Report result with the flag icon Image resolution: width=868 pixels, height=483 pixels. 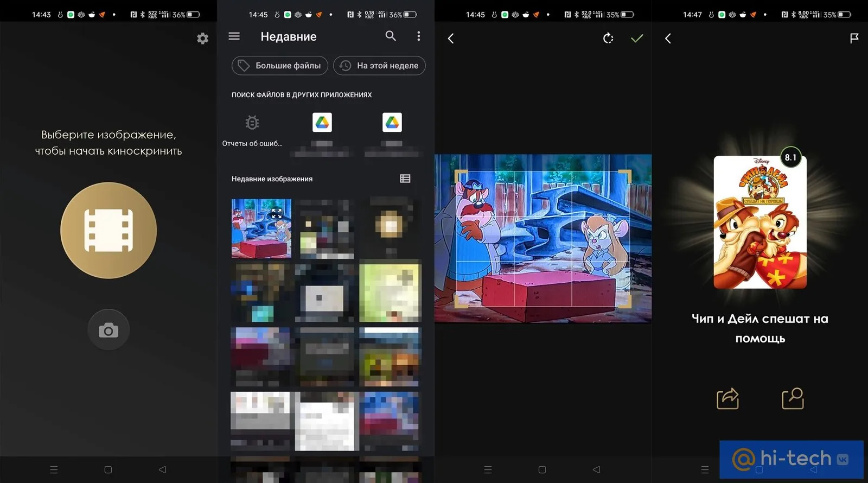point(854,38)
